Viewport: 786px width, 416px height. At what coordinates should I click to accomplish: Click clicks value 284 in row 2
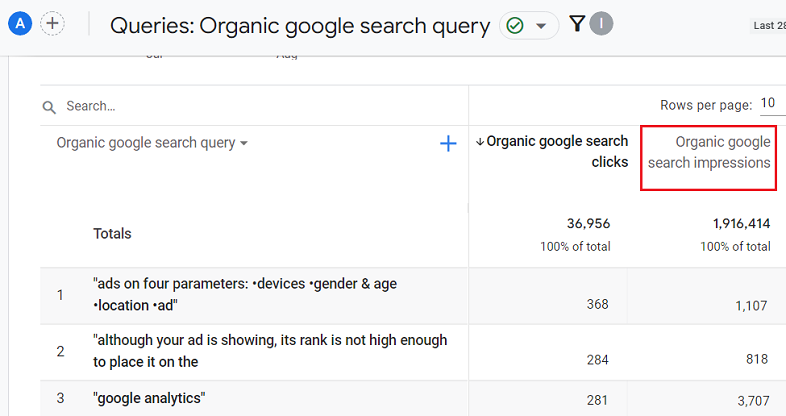tap(598, 360)
